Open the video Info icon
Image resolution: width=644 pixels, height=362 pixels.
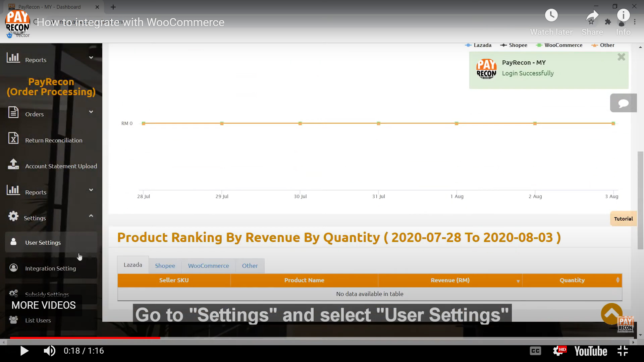(623, 15)
